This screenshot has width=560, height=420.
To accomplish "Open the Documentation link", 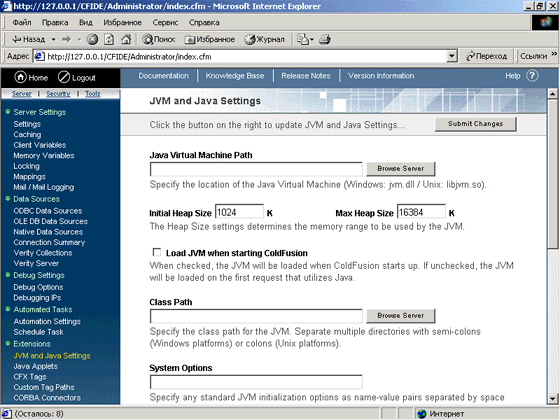I will [x=164, y=76].
